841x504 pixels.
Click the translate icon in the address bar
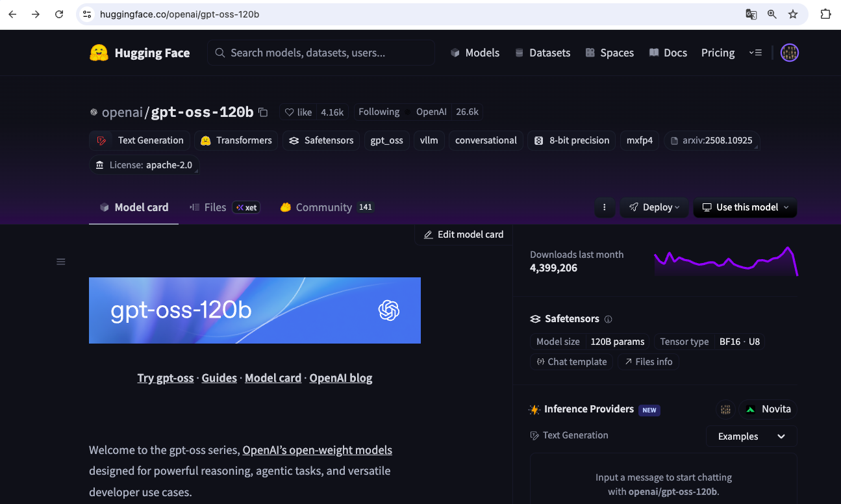click(751, 14)
